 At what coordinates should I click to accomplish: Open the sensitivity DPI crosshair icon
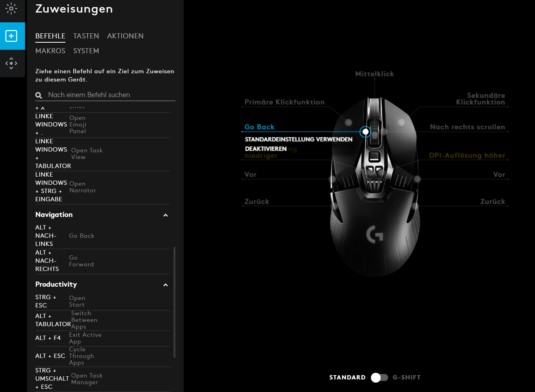pos(11,63)
